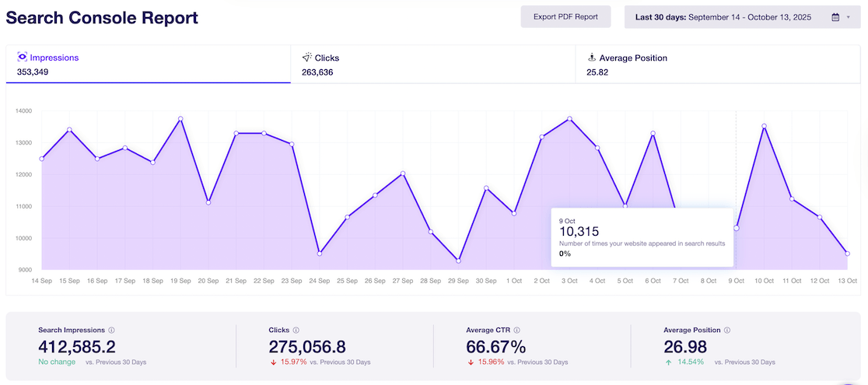Select the 3 Oct peak data point
The image size is (868, 385).
569,119
